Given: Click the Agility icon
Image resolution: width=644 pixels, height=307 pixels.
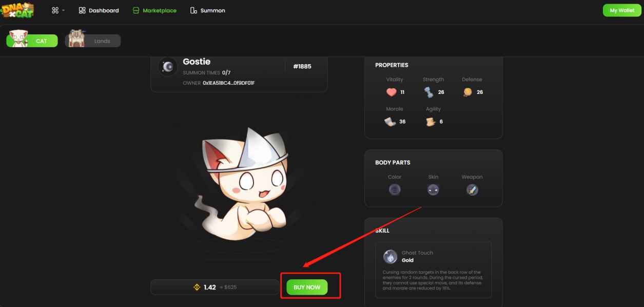Looking at the screenshot, I should click(431, 122).
